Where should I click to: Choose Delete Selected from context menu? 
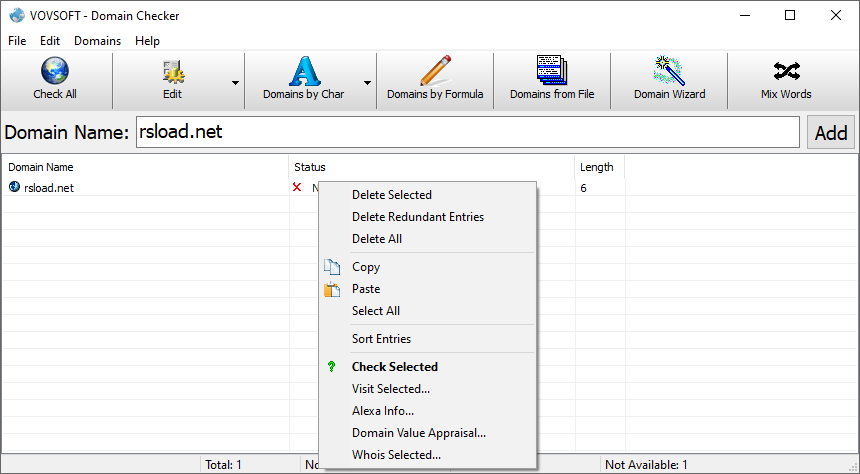(x=427, y=195)
